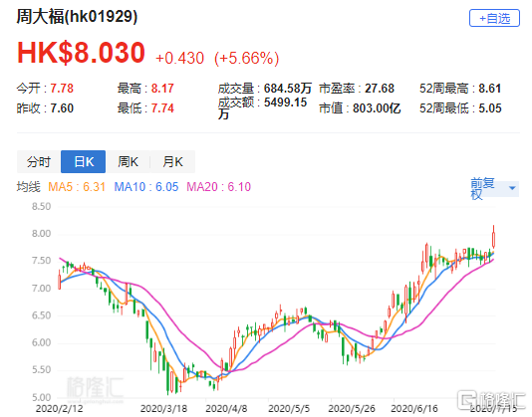Click the 5.50 y-axis label
Viewport: 532px width, 417px height.
(x=41, y=370)
